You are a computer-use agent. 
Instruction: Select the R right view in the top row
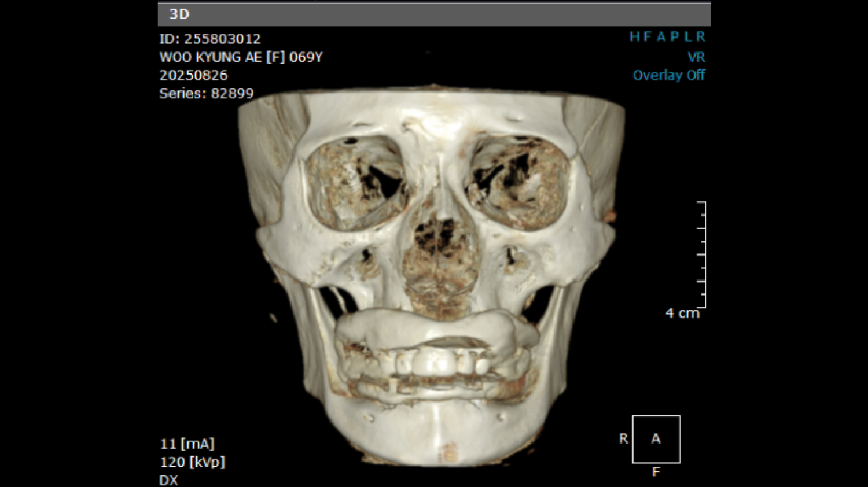tap(701, 37)
